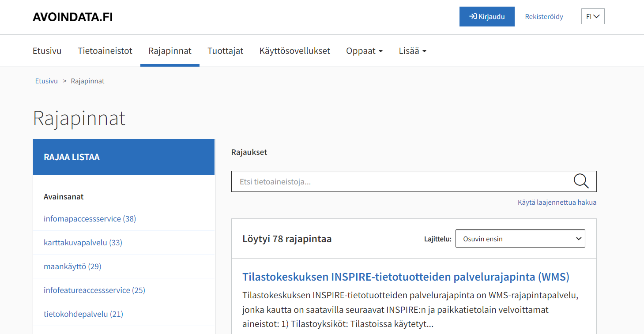
Task: Click the Etsi tietoaineistoja search field
Action: point(353,181)
